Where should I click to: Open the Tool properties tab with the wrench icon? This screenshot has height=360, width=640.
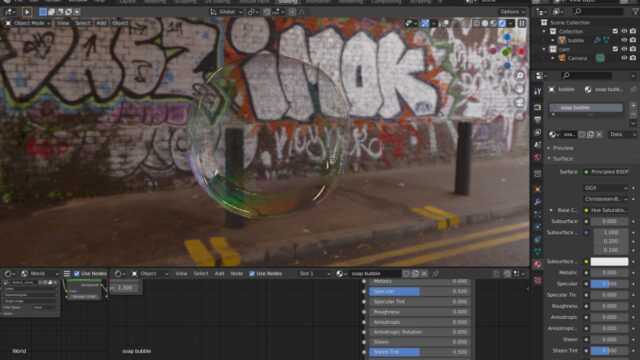pos(538,91)
